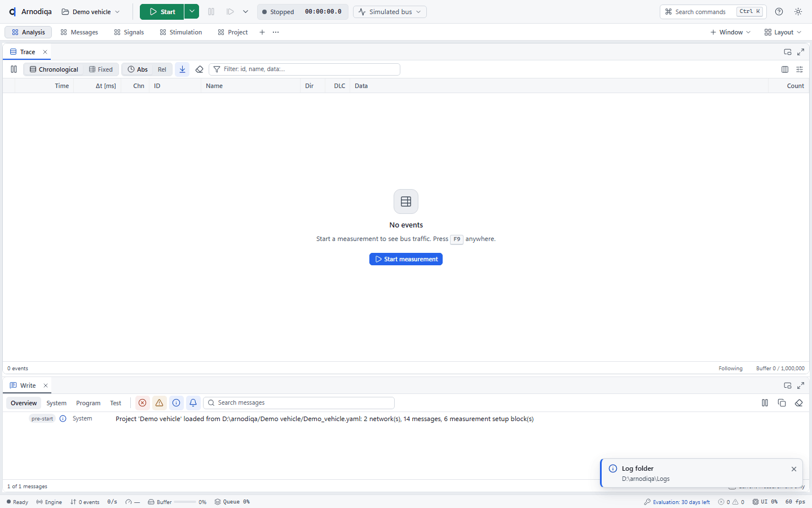This screenshot has width=812, height=508.
Task: Click the single-step icon beside the pause button
Action: point(230,12)
